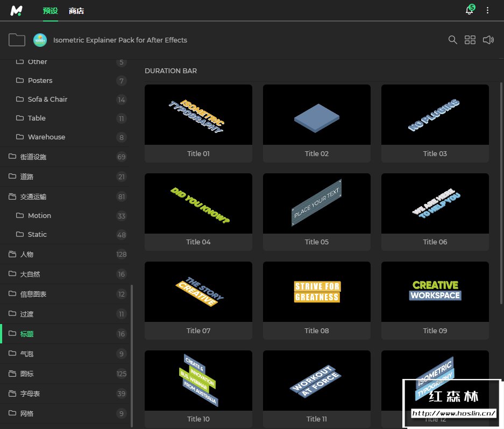Image resolution: width=504 pixels, height=429 pixels.
Task: Click the search magnifier icon
Action: point(452,40)
